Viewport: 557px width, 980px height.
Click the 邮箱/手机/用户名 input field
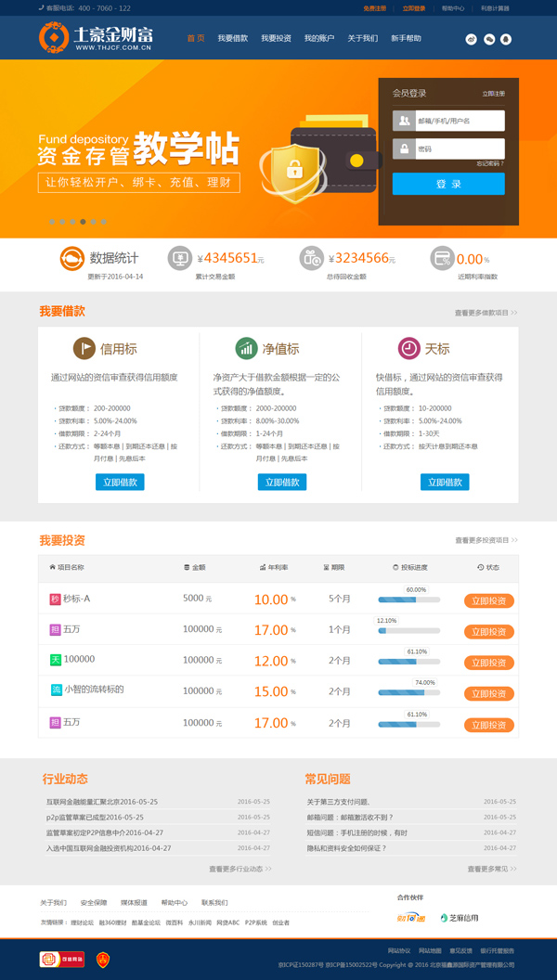[460, 121]
